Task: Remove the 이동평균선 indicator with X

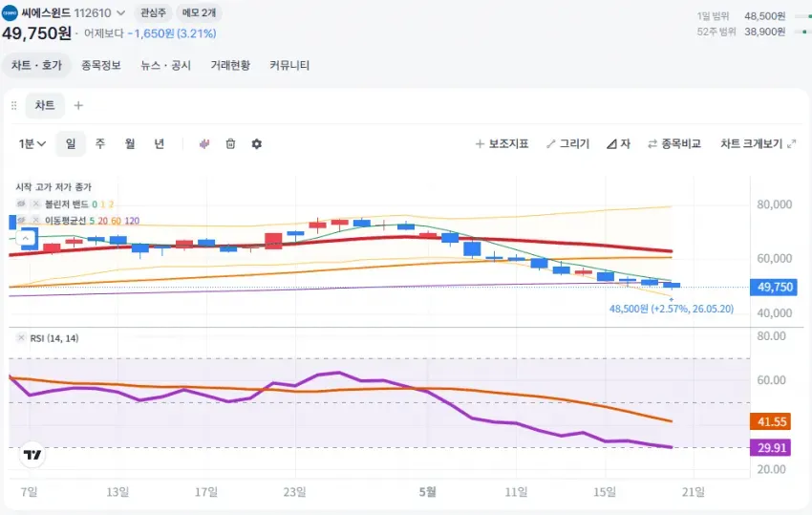Action: tap(35, 221)
